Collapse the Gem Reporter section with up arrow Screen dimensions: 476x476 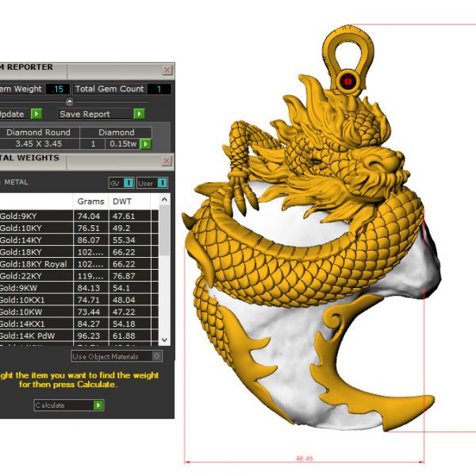coord(69,102)
